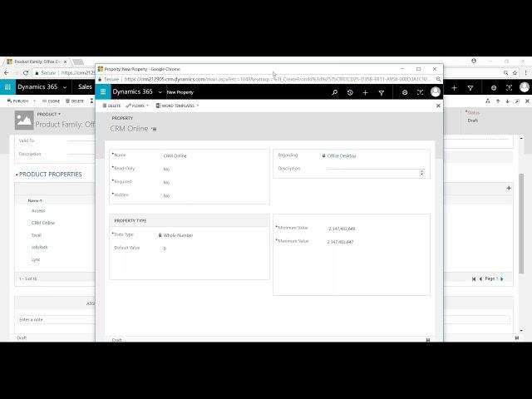Toggle the Read-Only field value No
Image resolution: width=532 pixels, height=399 pixels.
(x=166, y=169)
